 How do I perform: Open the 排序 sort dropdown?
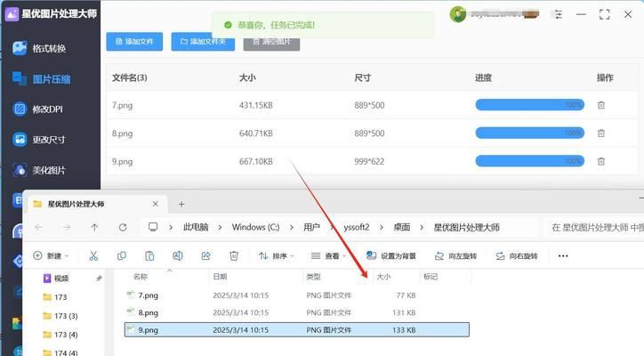[277, 255]
